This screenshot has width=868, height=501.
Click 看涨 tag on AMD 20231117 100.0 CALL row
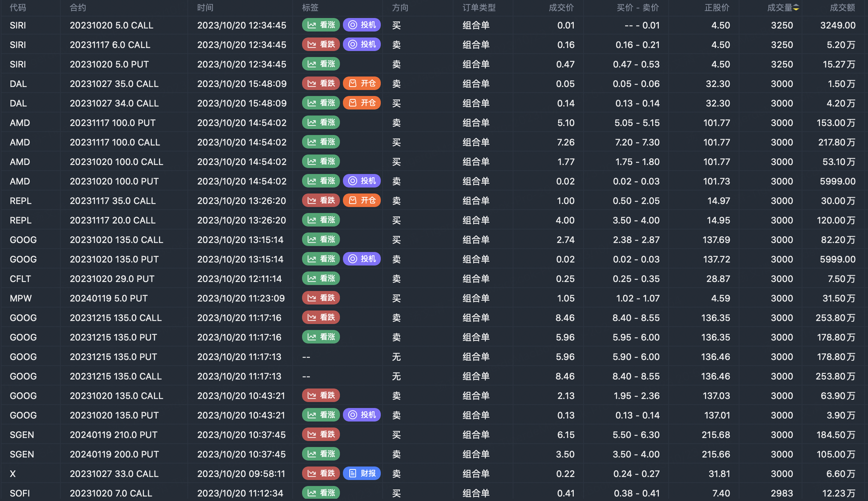pyautogui.click(x=321, y=142)
